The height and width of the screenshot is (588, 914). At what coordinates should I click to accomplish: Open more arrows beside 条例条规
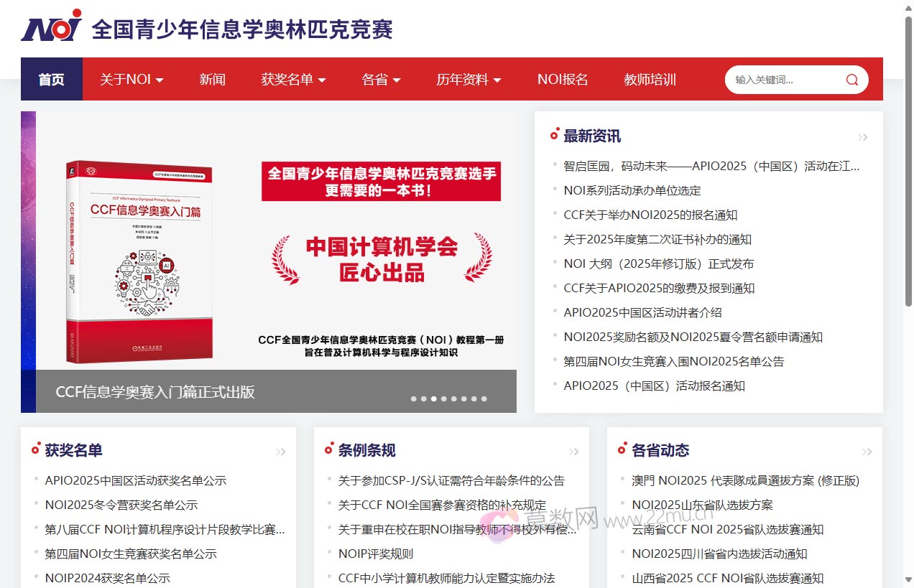coord(573,452)
